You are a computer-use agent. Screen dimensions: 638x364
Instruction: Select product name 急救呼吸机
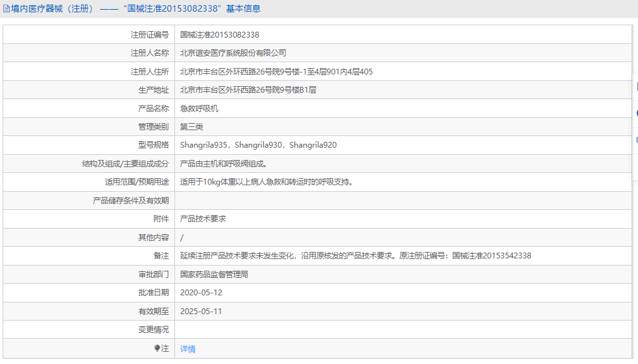click(x=200, y=108)
